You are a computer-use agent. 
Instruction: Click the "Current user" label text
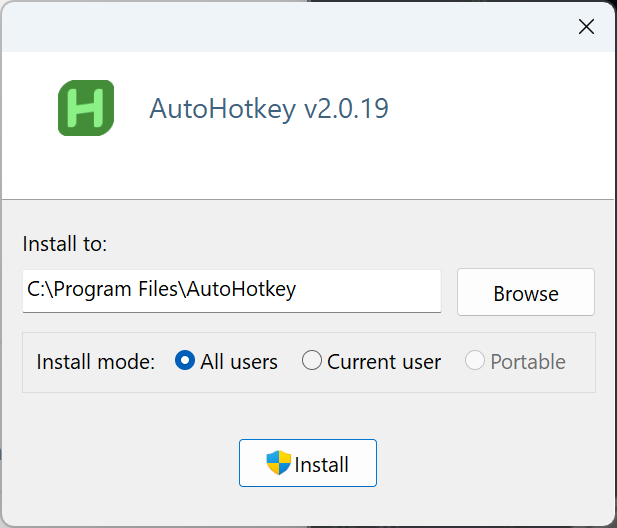(384, 362)
